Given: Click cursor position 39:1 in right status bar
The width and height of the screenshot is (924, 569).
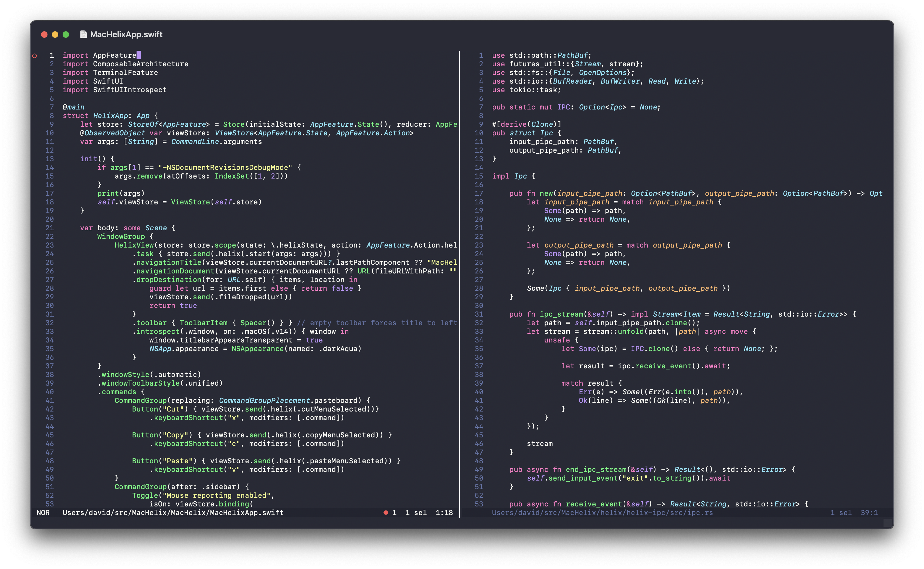Looking at the screenshot, I should pos(869,513).
